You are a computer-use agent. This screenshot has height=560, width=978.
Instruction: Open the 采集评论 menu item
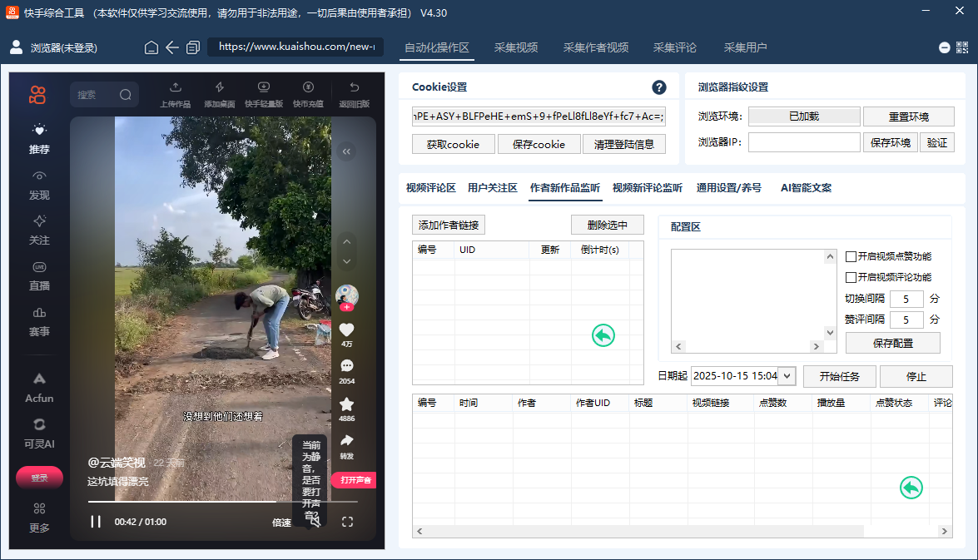(x=675, y=47)
